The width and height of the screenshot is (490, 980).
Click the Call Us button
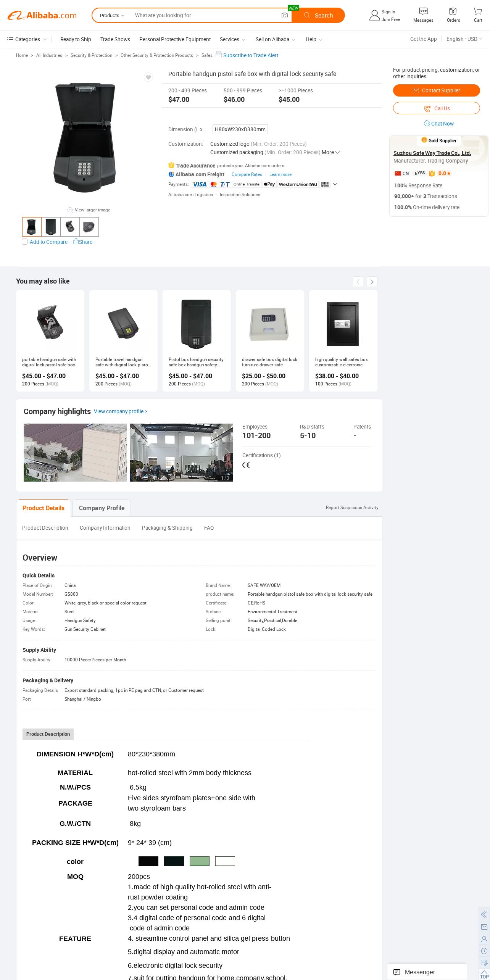click(x=437, y=108)
